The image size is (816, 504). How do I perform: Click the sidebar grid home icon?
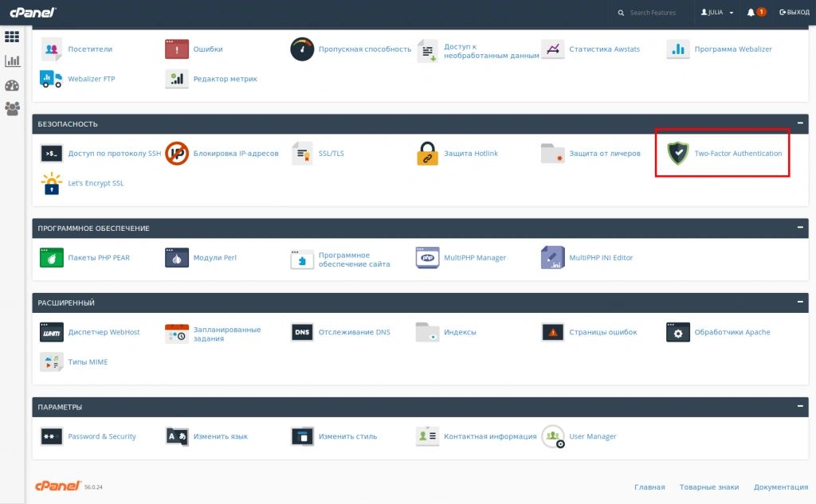[12, 37]
